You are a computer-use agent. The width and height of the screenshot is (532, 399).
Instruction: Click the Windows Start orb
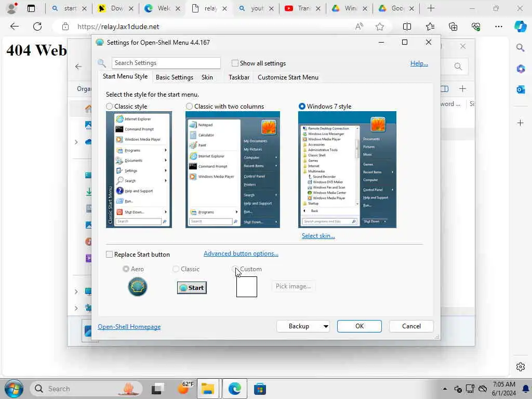coord(14,389)
